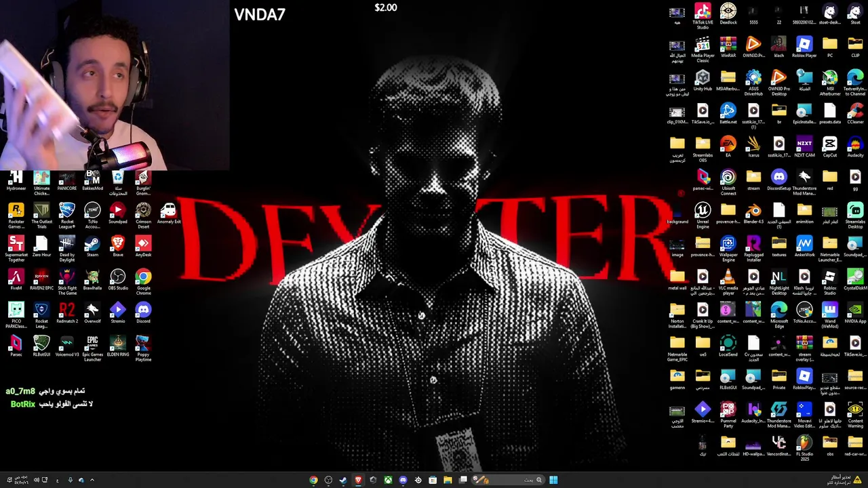Launch Stick Fight The Game icon
This screenshot has width=868, height=488.
coord(66,283)
